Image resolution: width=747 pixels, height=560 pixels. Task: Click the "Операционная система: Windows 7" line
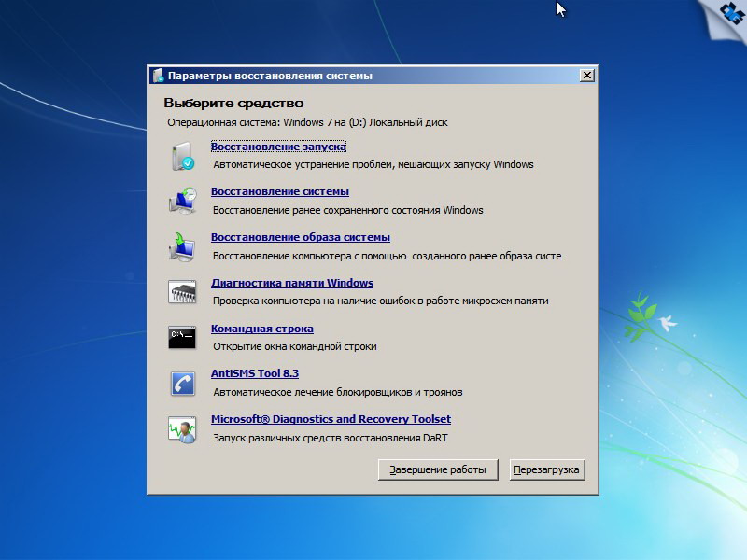[x=307, y=122]
